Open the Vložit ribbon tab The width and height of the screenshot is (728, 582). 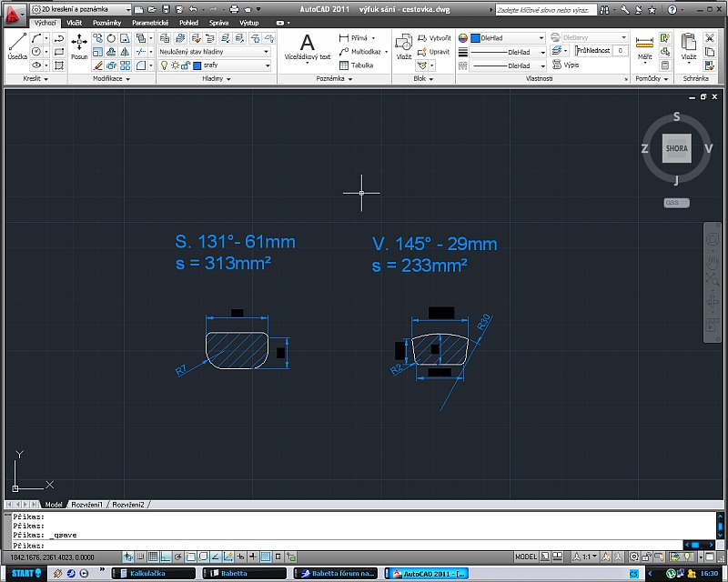[x=74, y=23]
